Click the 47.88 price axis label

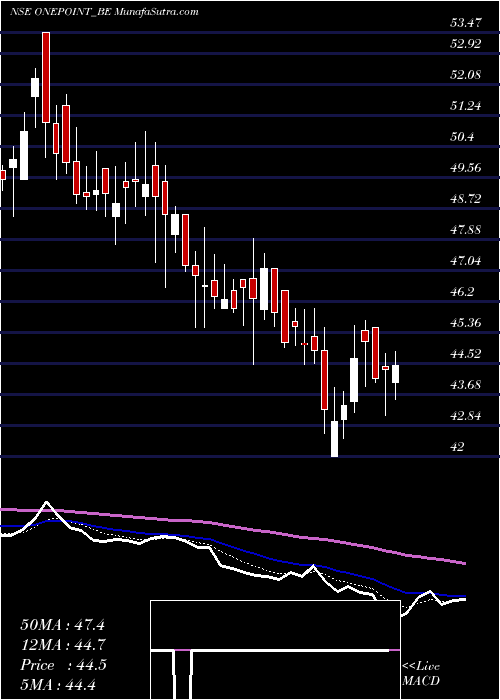coord(466,230)
